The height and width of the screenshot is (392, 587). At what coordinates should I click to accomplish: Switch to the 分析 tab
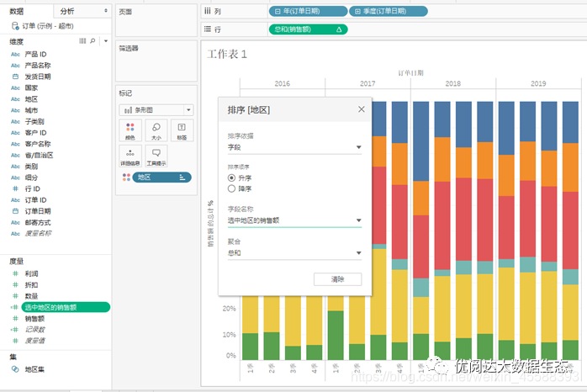coord(67,11)
